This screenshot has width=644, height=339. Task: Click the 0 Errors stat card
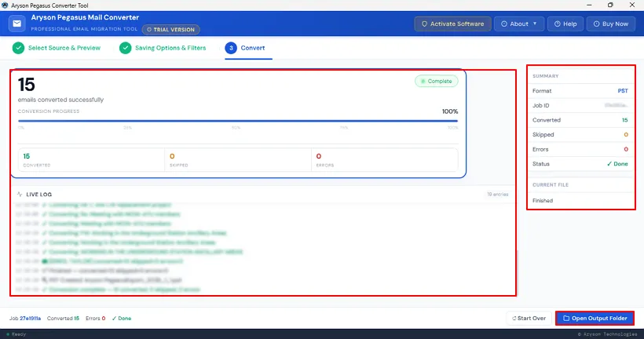click(384, 160)
